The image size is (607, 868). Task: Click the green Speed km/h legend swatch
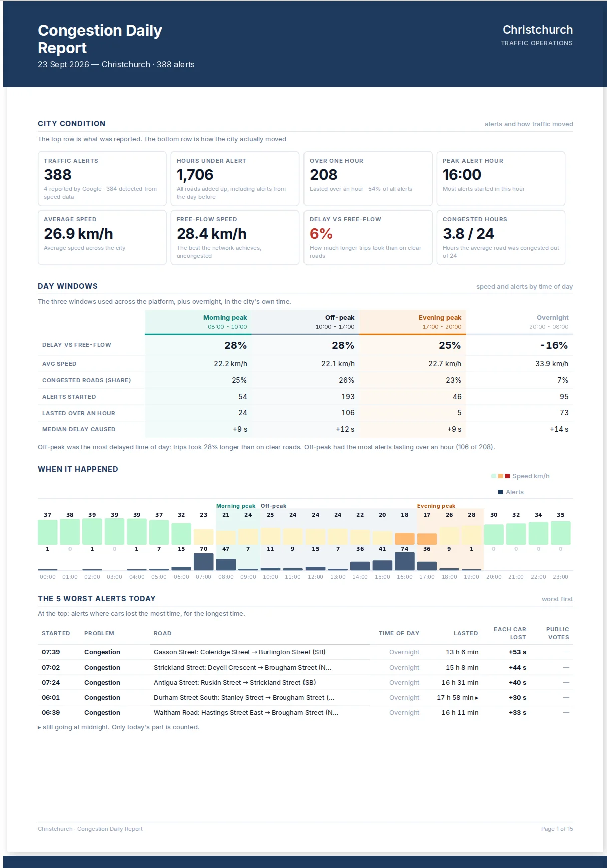(x=494, y=476)
